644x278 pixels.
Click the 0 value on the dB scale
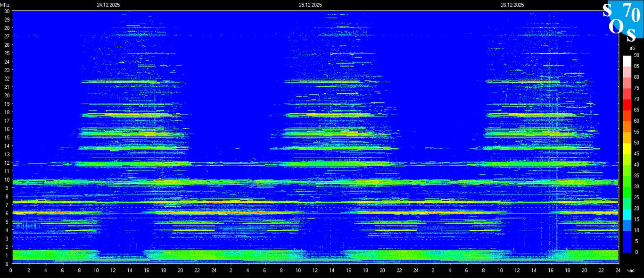[636, 252]
